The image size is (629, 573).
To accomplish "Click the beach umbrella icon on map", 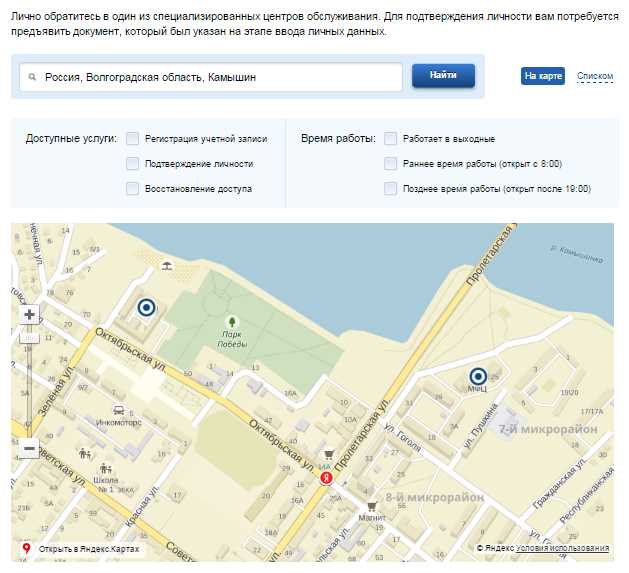I will coord(166,265).
